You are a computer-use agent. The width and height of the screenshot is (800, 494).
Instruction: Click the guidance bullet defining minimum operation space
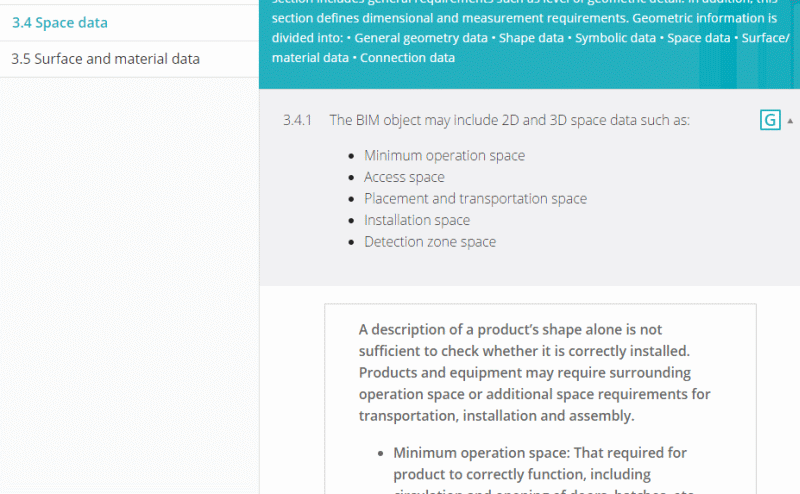[540, 463]
